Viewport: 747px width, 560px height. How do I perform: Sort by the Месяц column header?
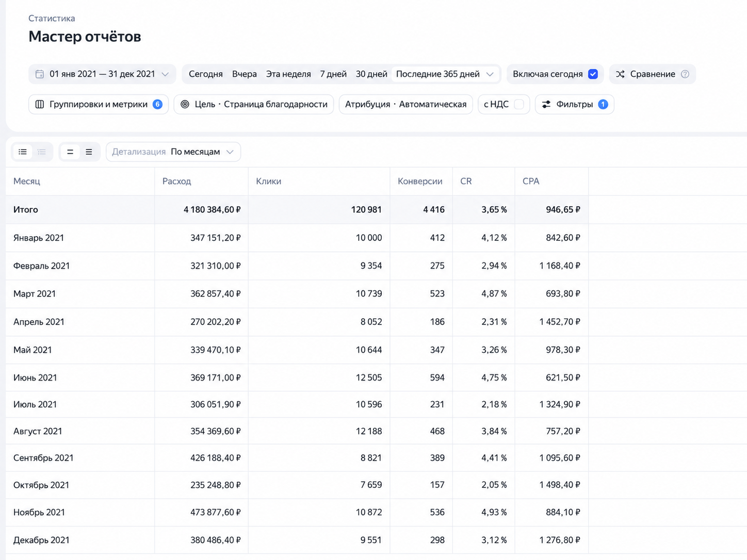(27, 182)
